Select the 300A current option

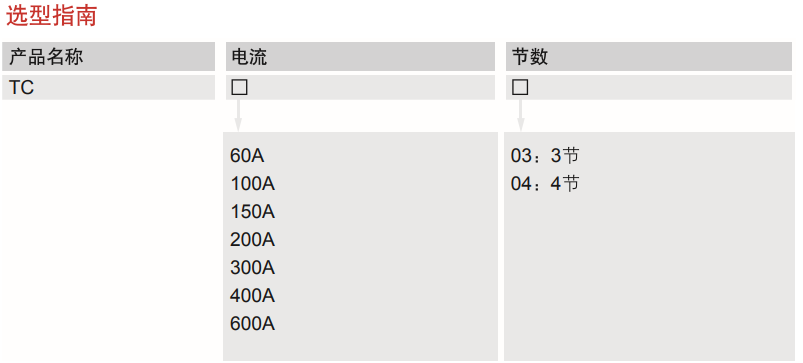[x=252, y=268]
